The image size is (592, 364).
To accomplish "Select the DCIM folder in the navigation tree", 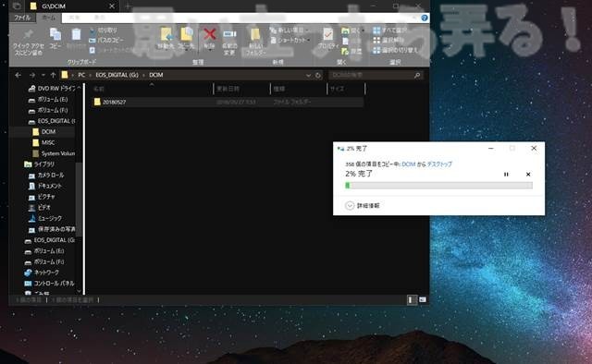I will (x=44, y=131).
